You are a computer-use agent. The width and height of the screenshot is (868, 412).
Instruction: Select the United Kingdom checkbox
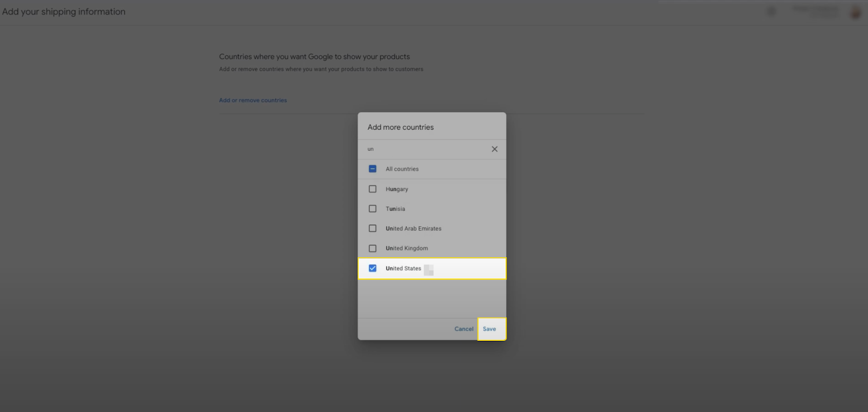coord(373,249)
